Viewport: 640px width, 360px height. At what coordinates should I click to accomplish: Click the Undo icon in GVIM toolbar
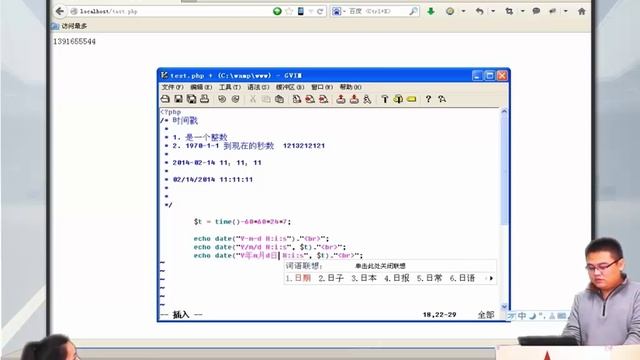(222, 99)
